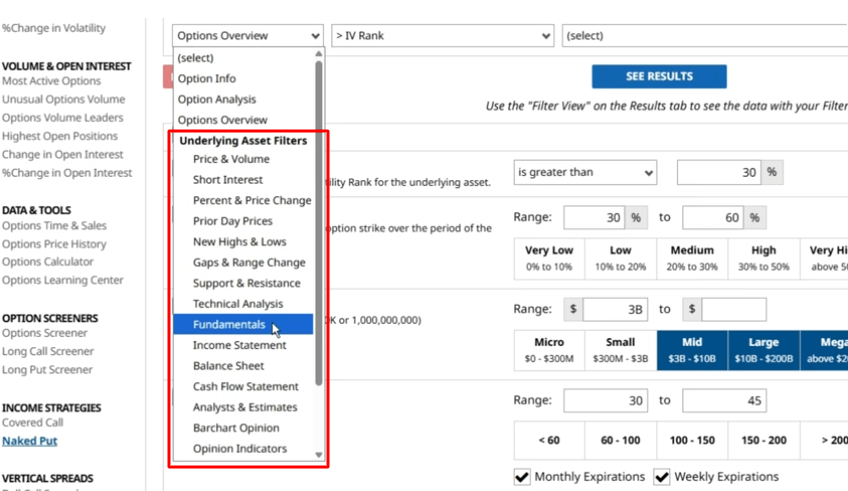Pick the 60 - 100 days range button

[x=620, y=440]
